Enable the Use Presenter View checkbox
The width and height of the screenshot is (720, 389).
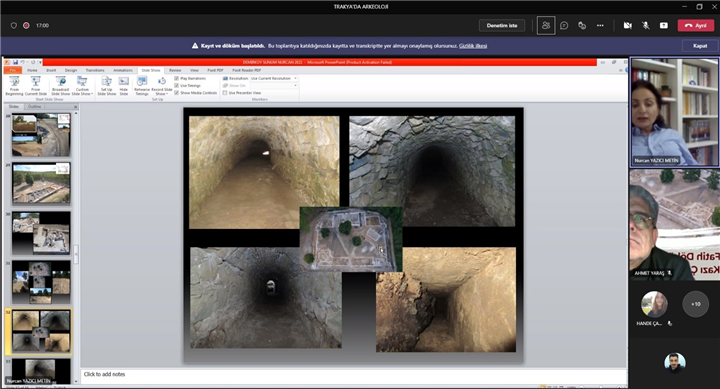[225, 93]
